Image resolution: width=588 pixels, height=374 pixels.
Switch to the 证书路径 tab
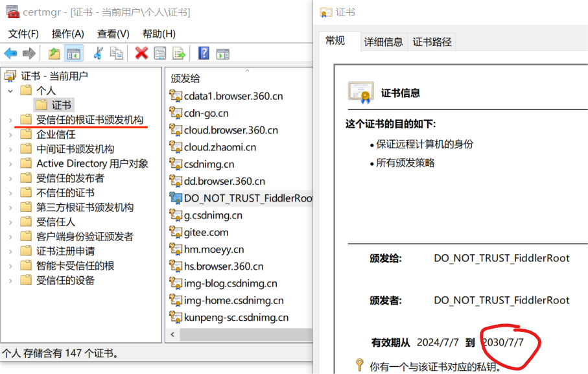pyautogui.click(x=432, y=41)
